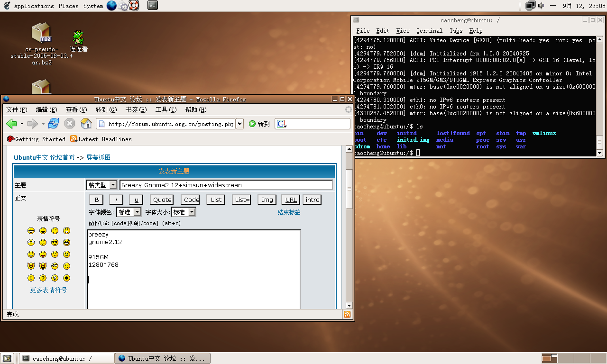
Task: Open the 字体大小 font size dropdown
Action: pyautogui.click(x=183, y=212)
